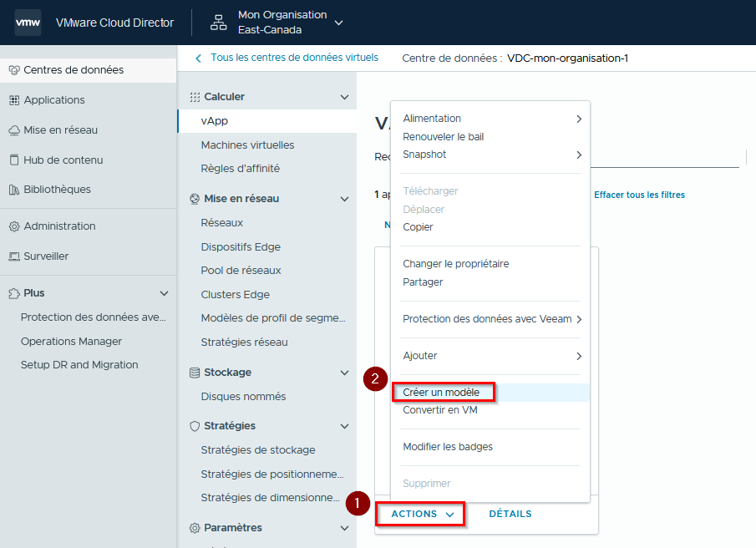The height and width of the screenshot is (548, 756).
Task: Open Operations Manager item
Action: tap(71, 341)
